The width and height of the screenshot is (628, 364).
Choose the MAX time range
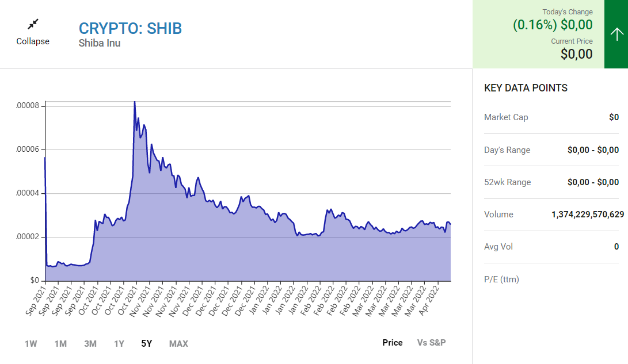click(x=178, y=344)
